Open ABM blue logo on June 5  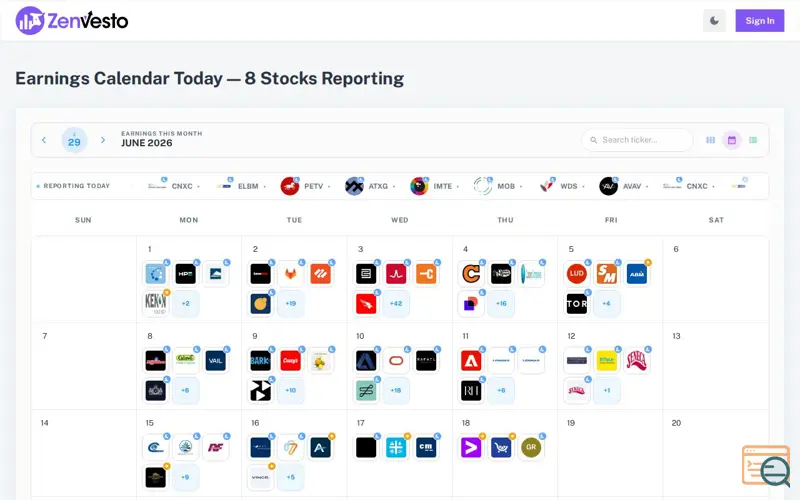click(637, 274)
